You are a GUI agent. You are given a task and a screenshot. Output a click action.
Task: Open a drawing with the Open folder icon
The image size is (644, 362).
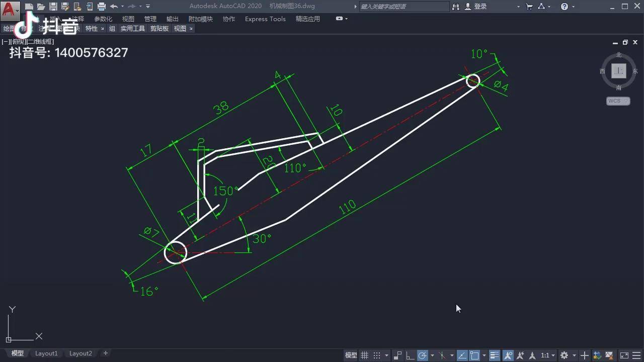click(41, 7)
